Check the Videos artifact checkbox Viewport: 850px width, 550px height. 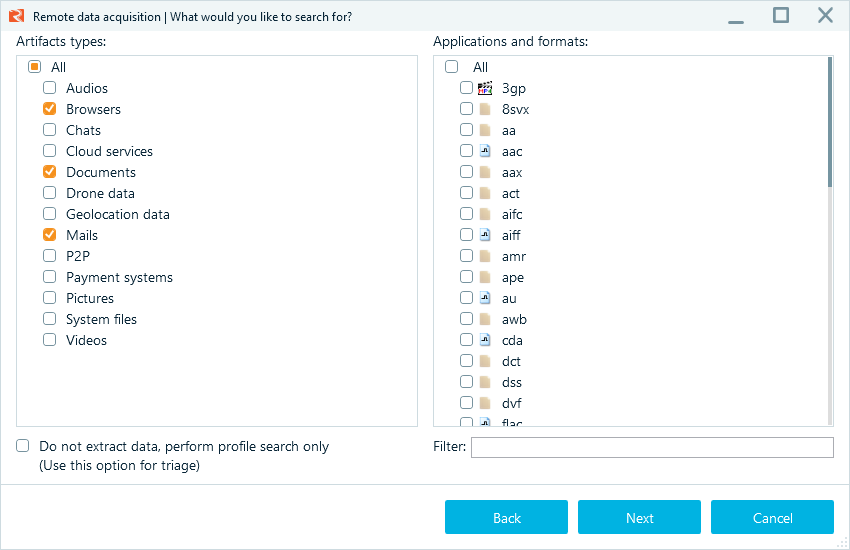pos(49,340)
